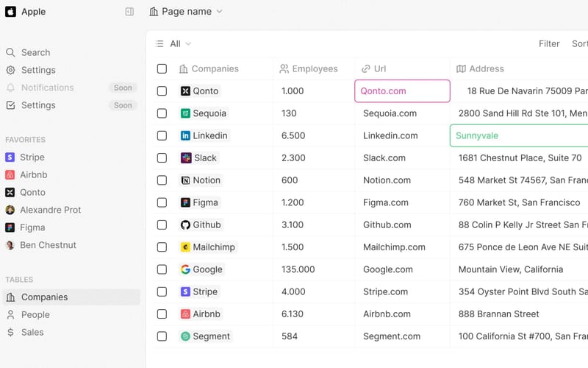Click the Address column header
The height and width of the screenshot is (368, 588).
click(x=481, y=68)
